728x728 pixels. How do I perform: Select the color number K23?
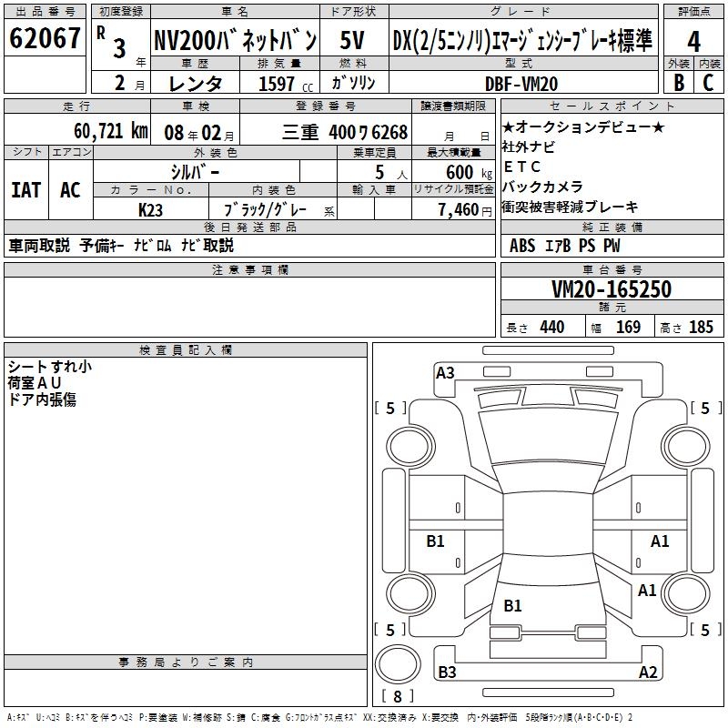pos(150,210)
